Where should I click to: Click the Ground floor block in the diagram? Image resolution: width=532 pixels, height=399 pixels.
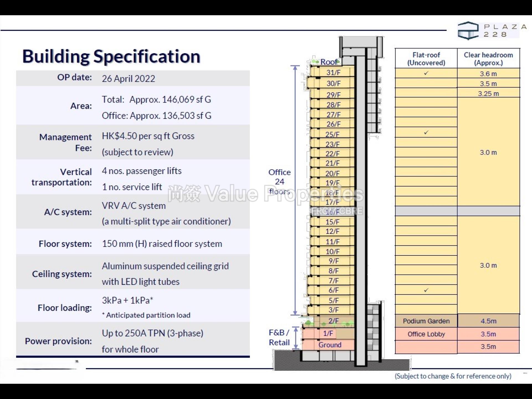(330, 345)
